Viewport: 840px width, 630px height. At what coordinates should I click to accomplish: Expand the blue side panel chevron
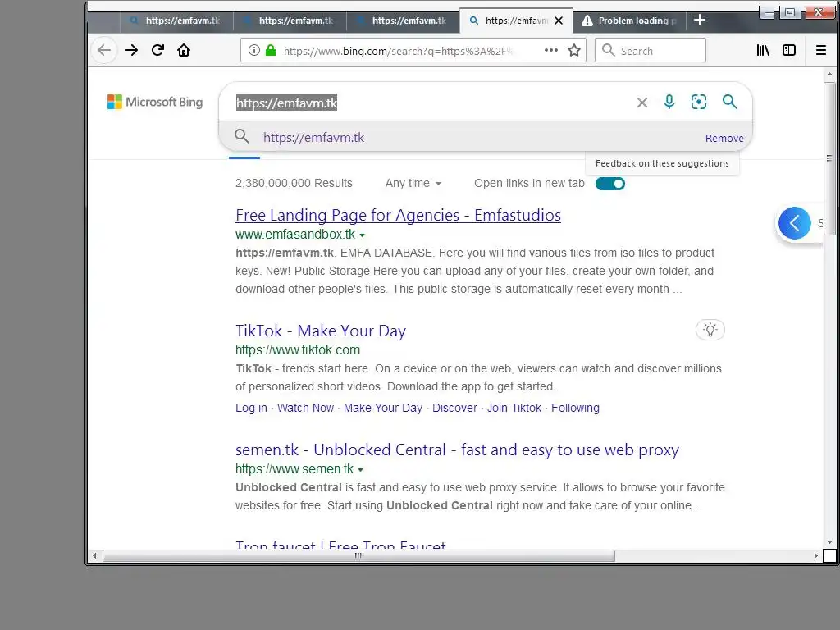(794, 223)
